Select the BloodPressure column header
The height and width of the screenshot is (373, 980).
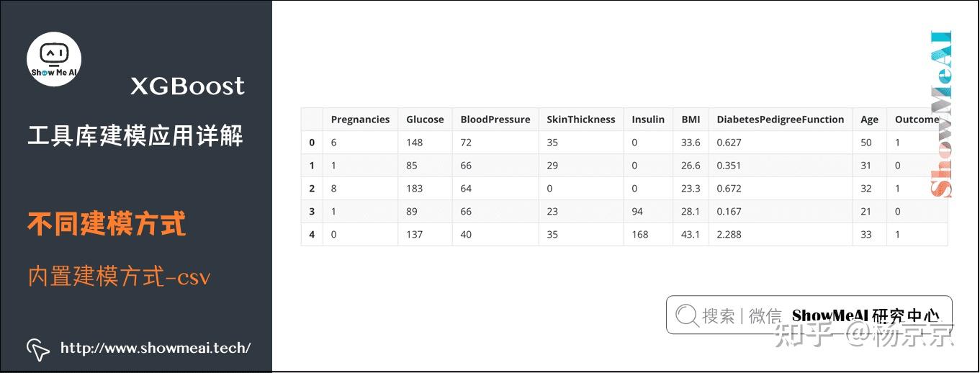pos(495,120)
